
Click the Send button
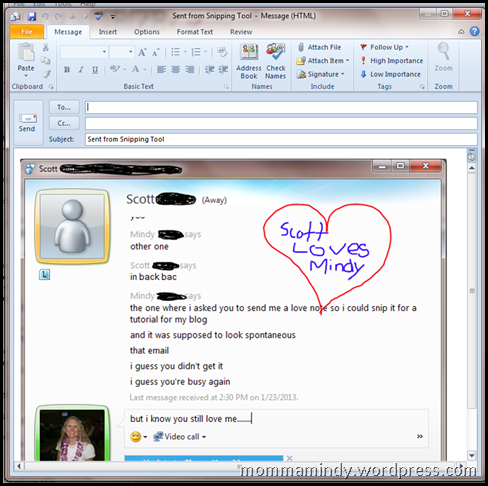point(27,123)
